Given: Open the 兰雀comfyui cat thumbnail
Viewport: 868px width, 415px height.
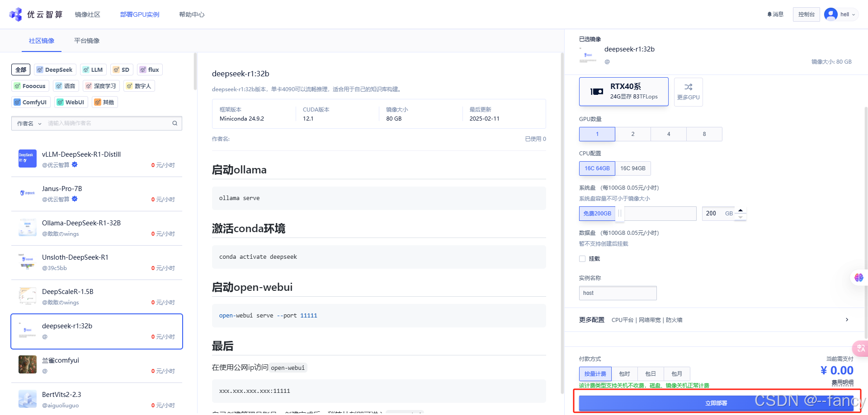Looking at the screenshot, I should point(28,364).
